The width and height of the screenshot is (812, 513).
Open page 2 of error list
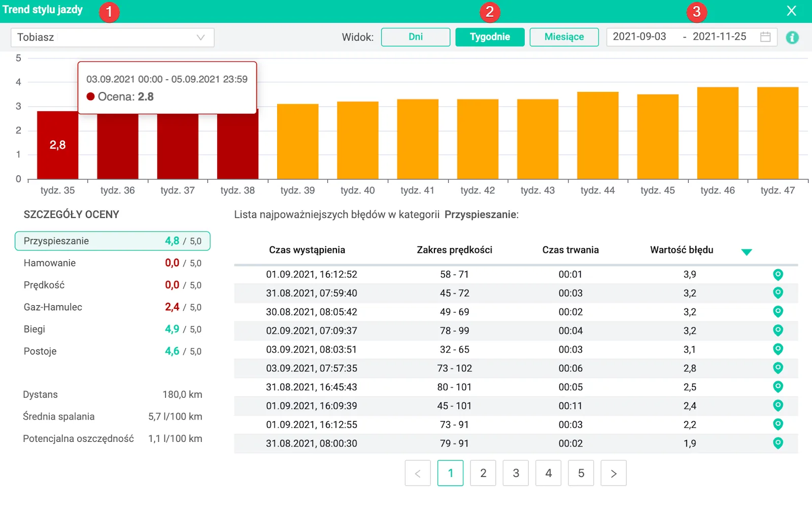point(483,473)
